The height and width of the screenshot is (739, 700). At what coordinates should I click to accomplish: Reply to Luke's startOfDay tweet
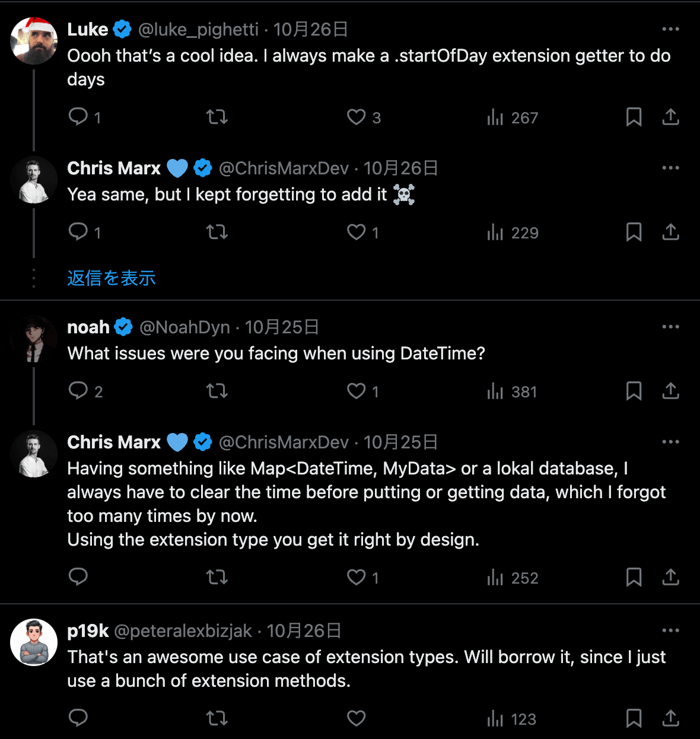click(78, 117)
